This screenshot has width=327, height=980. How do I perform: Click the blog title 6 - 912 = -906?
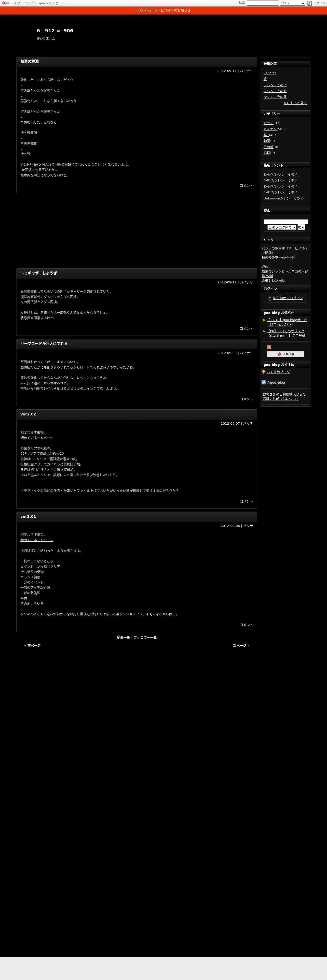pos(55,31)
